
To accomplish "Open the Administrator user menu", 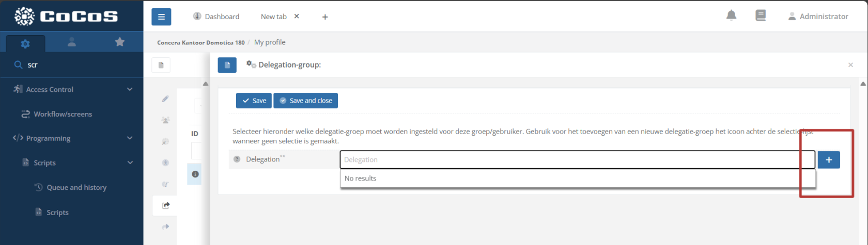I will (818, 17).
